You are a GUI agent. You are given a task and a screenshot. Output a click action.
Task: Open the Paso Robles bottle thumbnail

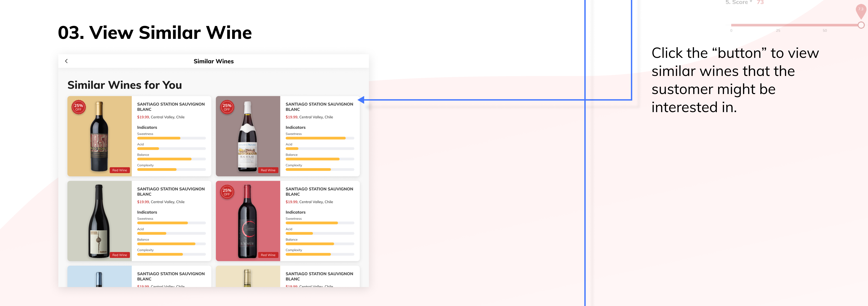tap(99, 136)
